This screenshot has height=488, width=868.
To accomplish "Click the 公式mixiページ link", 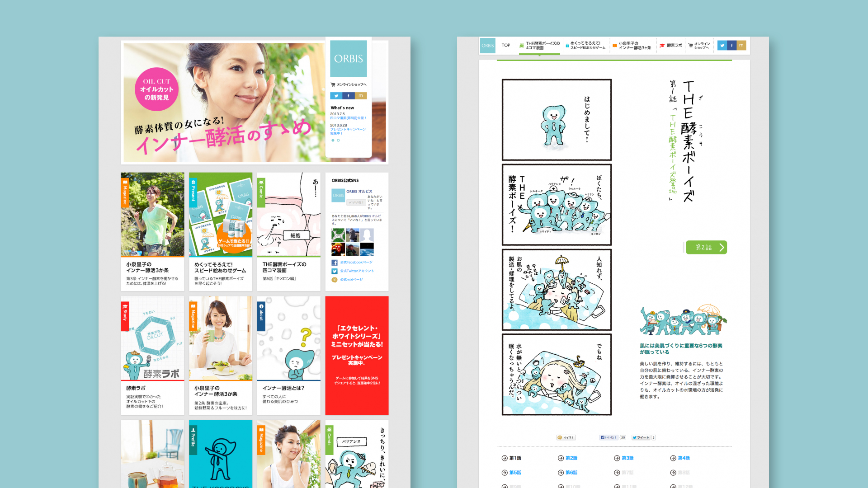I will click(x=351, y=280).
